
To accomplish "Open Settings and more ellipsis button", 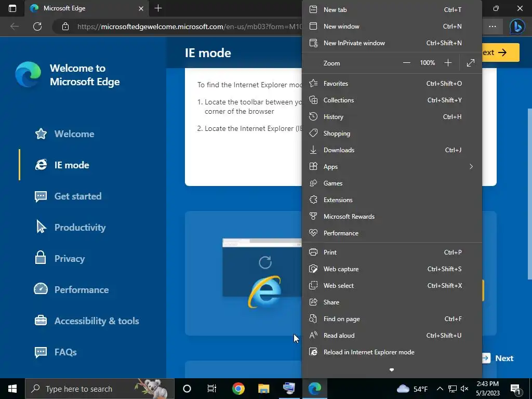I will tap(493, 26).
